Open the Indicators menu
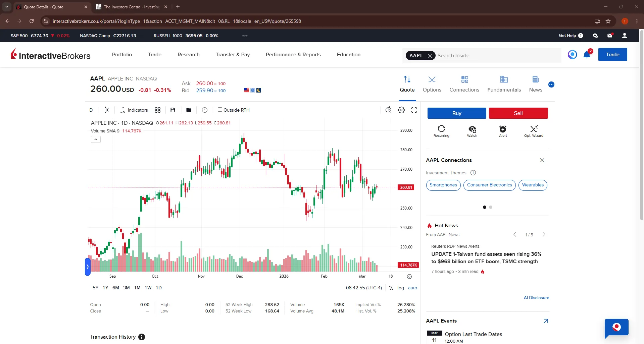The width and height of the screenshot is (644, 344). [134, 110]
